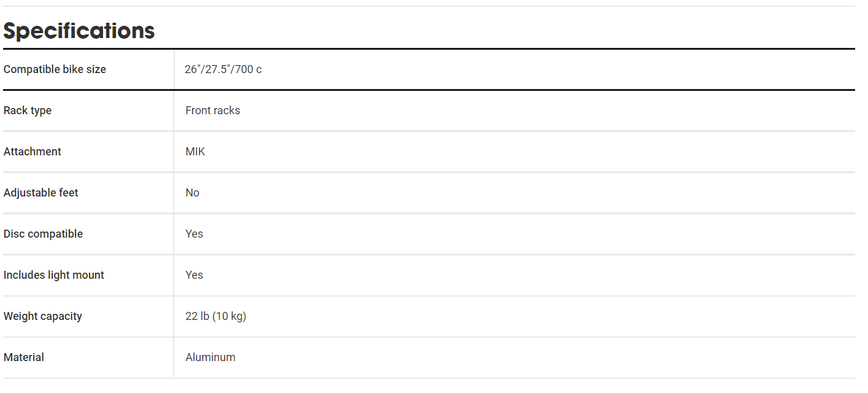The image size is (868, 393).
Task: Select the Weight capacity label
Action: tap(43, 316)
